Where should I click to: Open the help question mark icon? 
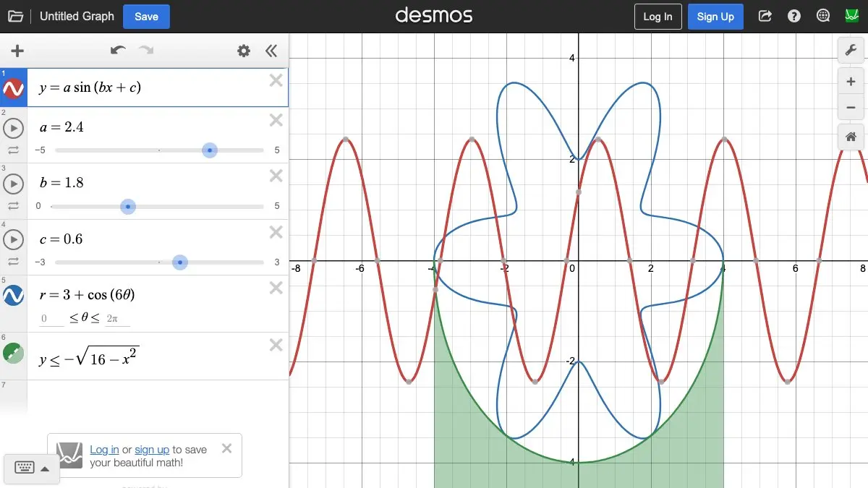tap(794, 16)
